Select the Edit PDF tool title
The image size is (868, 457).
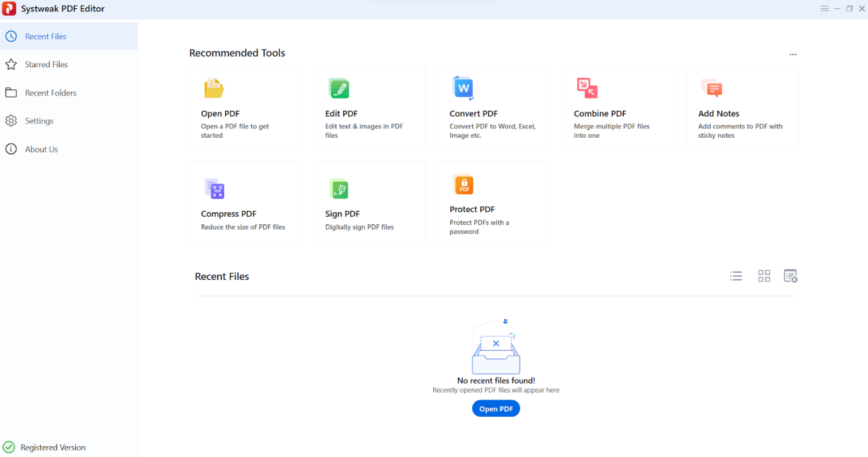pos(342,114)
